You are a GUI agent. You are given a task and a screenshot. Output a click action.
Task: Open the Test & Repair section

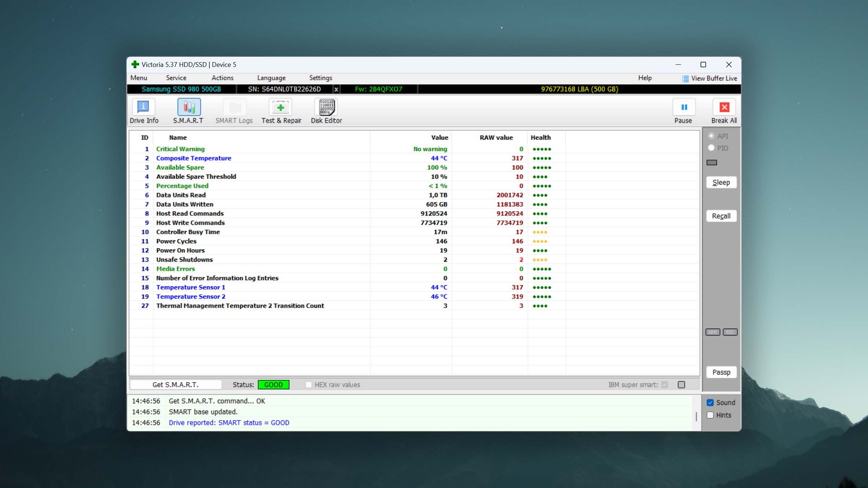pyautogui.click(x=281, y=107)
